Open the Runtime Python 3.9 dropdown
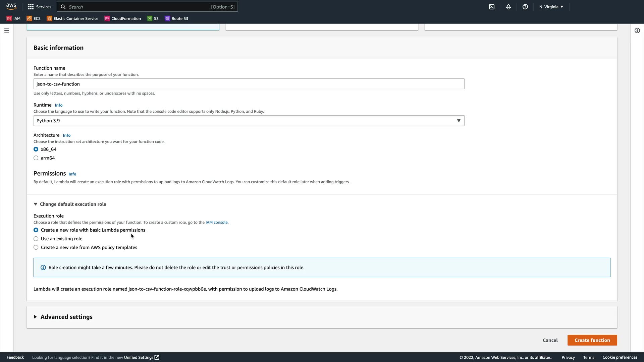Screen dimensions: 644x362 tap(249, 121)
